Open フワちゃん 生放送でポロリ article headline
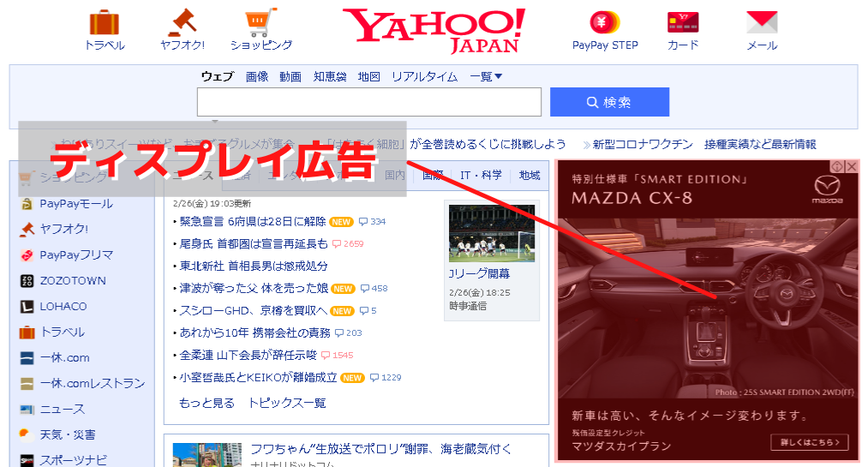The image size is (868, 467). click(x=380, y=449)
